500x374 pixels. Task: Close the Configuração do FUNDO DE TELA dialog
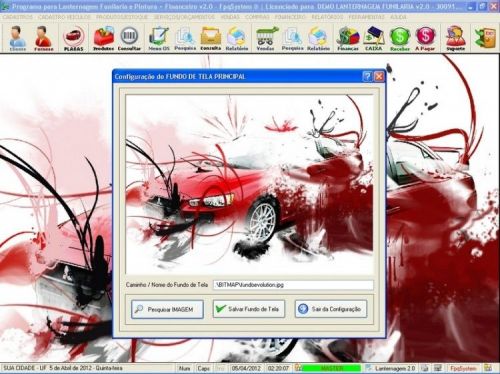click(379, 77)
